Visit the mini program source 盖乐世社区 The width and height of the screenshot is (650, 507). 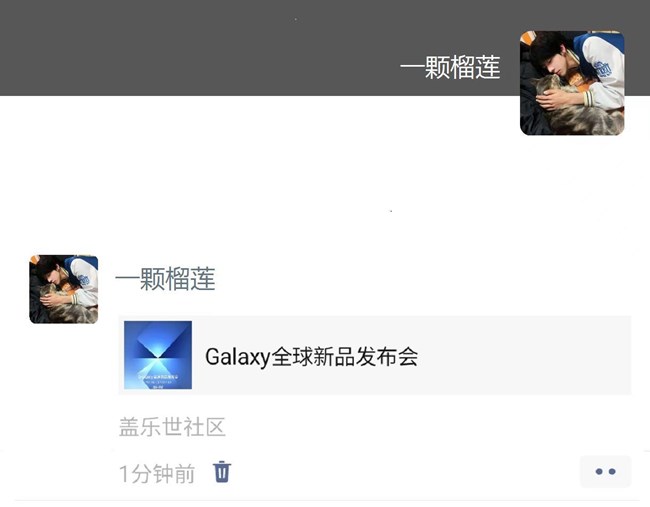click(172, 427)
